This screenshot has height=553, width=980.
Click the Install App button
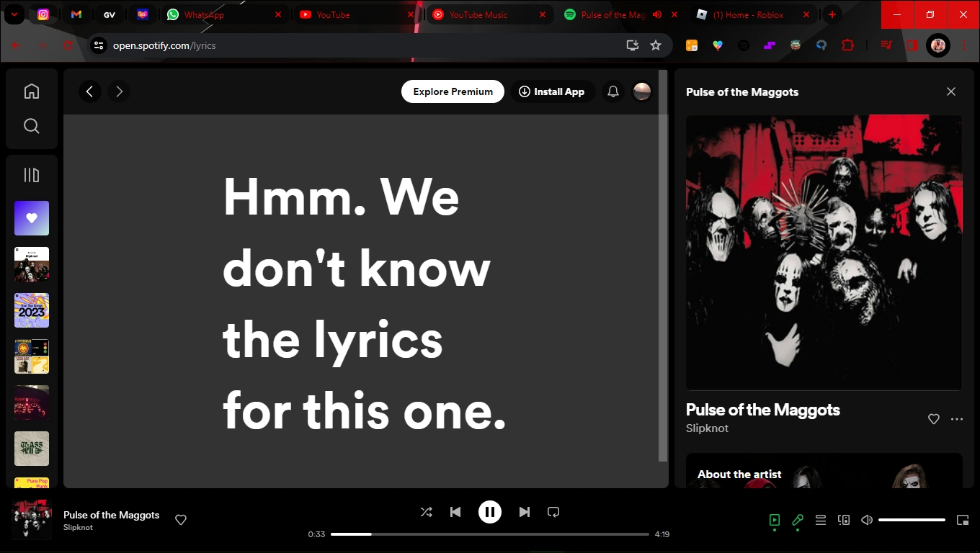click(x=552, y=91)
